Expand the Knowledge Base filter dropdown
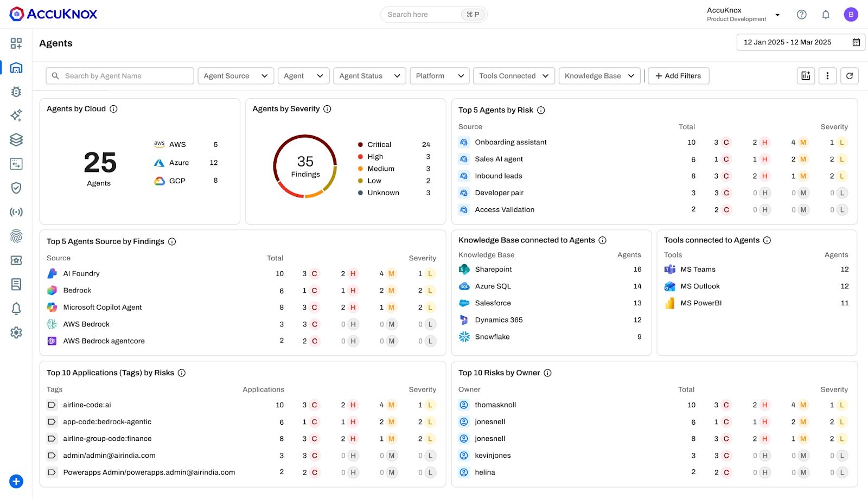This screenshot has width=868, height=499. point(599,76)
